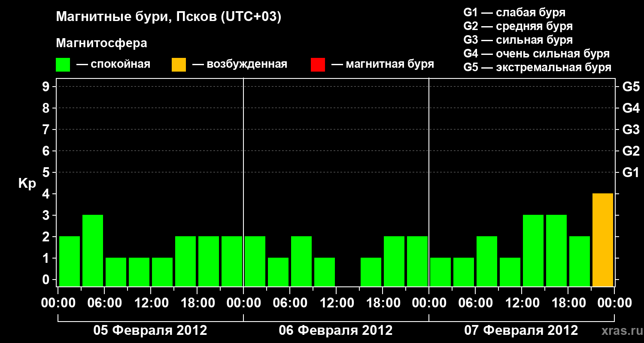Click the '07 Февраля 2012' date label
Screen dimensions: 644x343
[521, 331]
